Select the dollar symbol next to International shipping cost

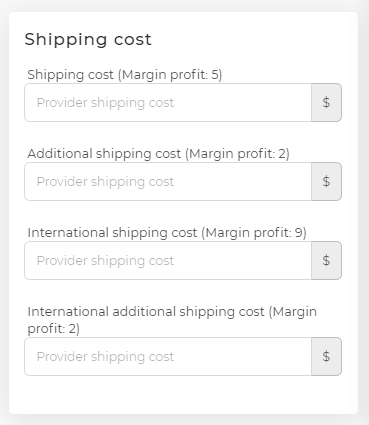tap(326, 260)
